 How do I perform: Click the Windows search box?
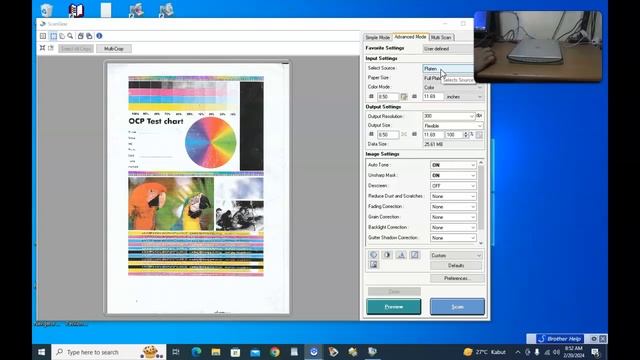(x=109, y=352)
